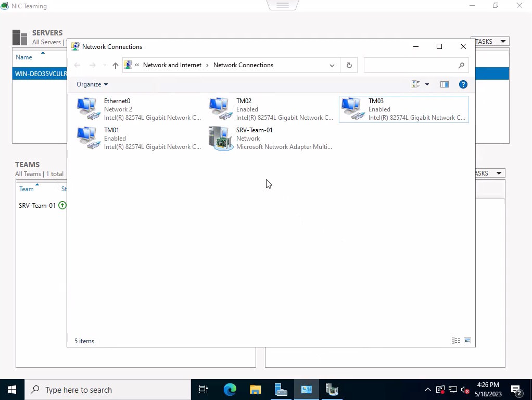Maximize the Network Connections window

coord(439,46)
